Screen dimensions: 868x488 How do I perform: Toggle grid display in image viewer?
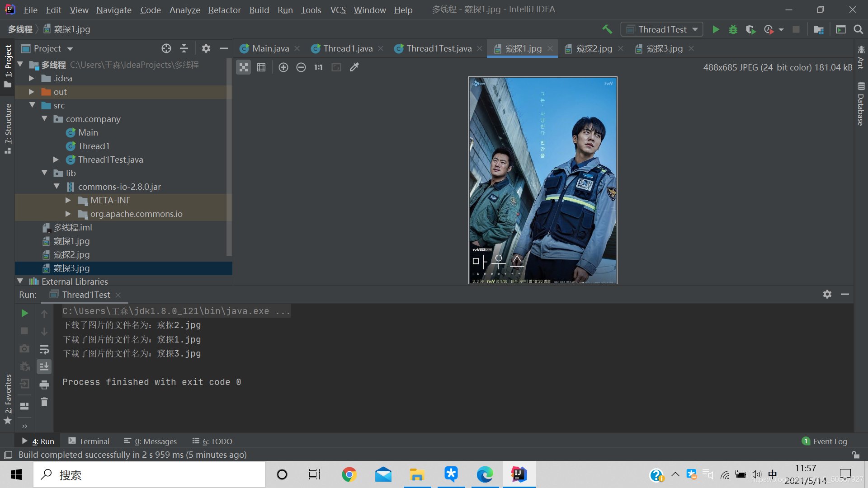[x=261, y=67]
